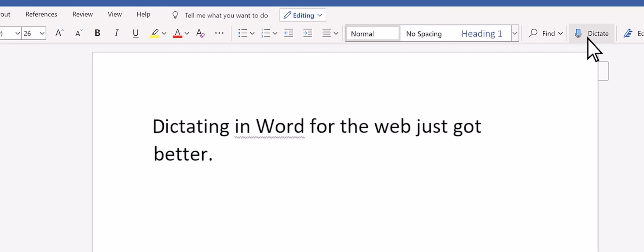Click the Grow Font icon

click(x=59, y=33)
